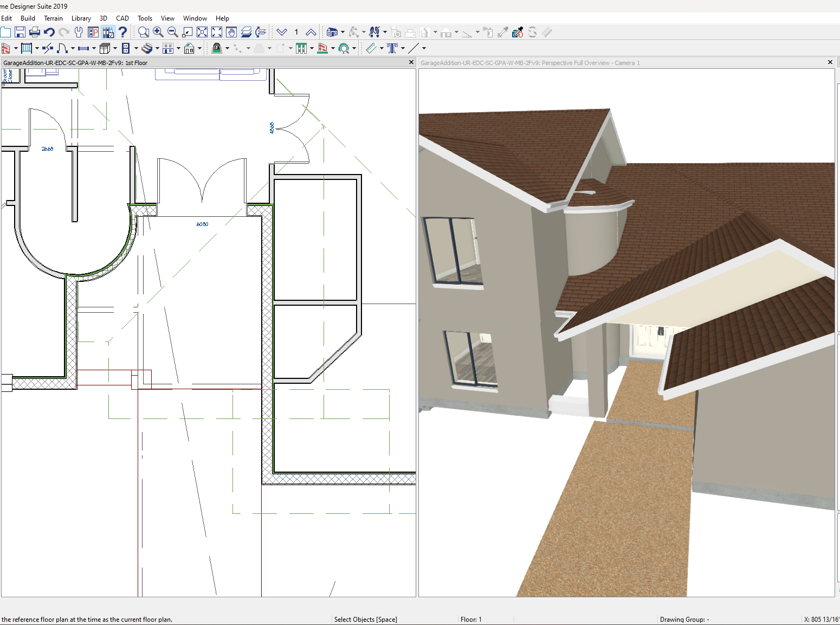Close the 1st Floor plan view
This screenshot has height=625, width=840.
tap(411, 62)
